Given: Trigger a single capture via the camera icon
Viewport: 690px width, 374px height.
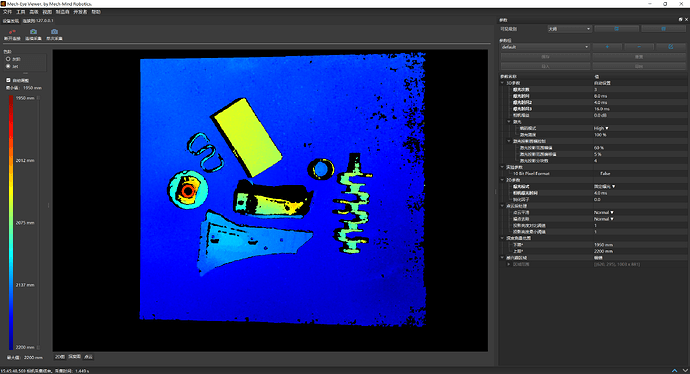Looking at the screenshot, I should [x=54, y=32].
